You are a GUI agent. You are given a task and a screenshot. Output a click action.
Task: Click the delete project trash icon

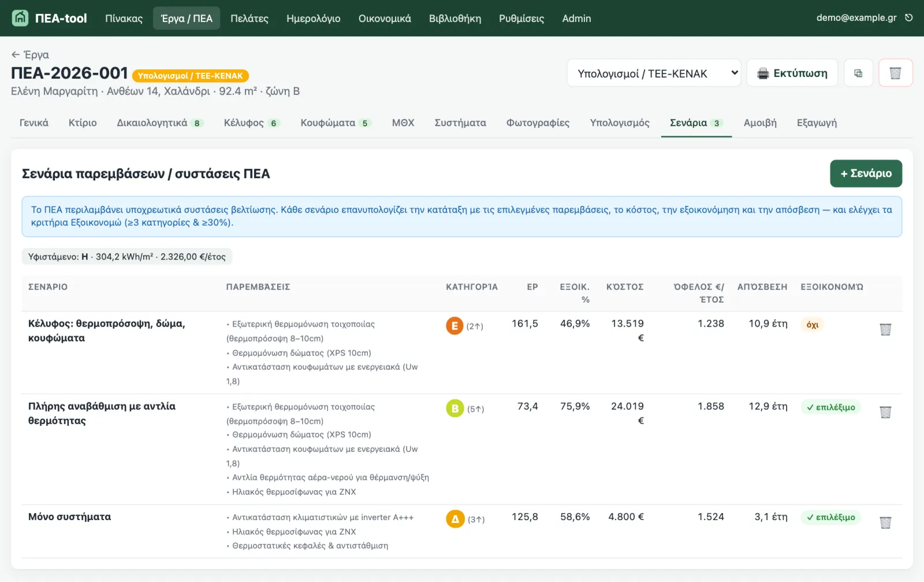point(895,73)
